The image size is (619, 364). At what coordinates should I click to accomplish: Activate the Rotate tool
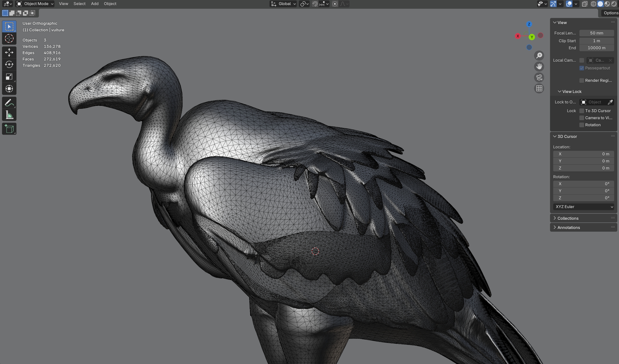pyautogui.click(x=9, y=64)
